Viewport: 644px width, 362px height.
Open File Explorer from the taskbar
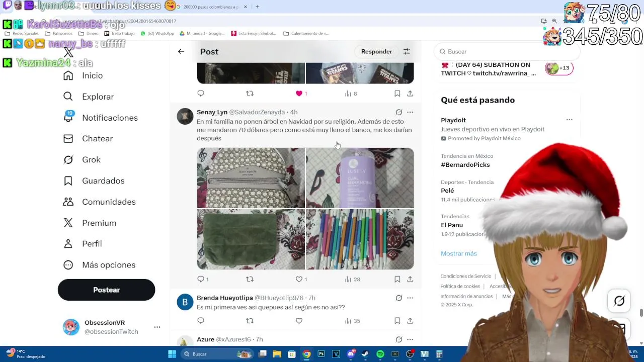(277, 354)
